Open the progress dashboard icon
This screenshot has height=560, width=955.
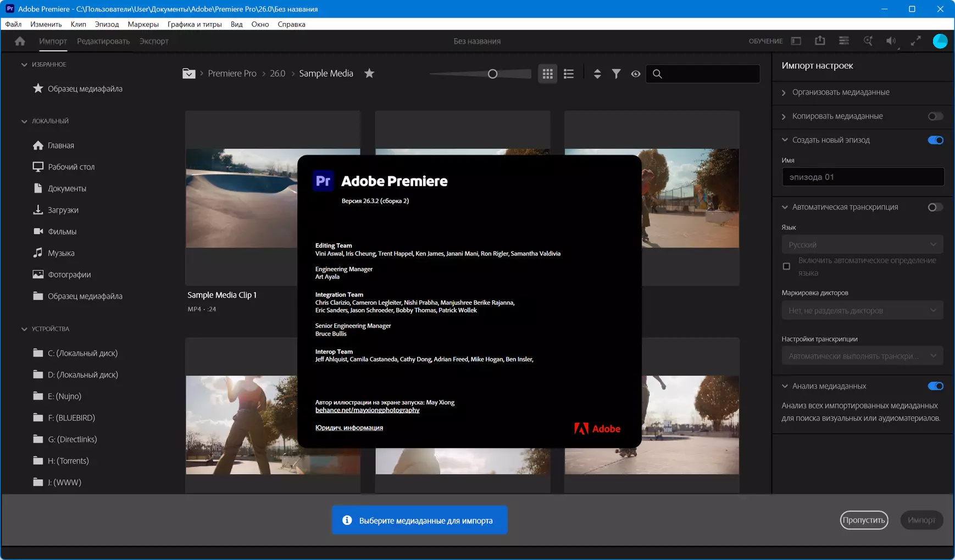(844, 41)
